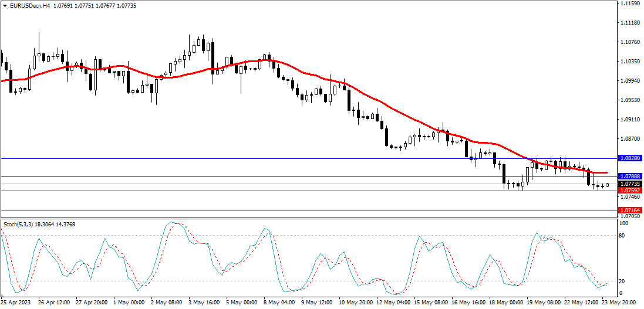Click the 1.07050 price scale value
The image size is (644, 309).
631,216
